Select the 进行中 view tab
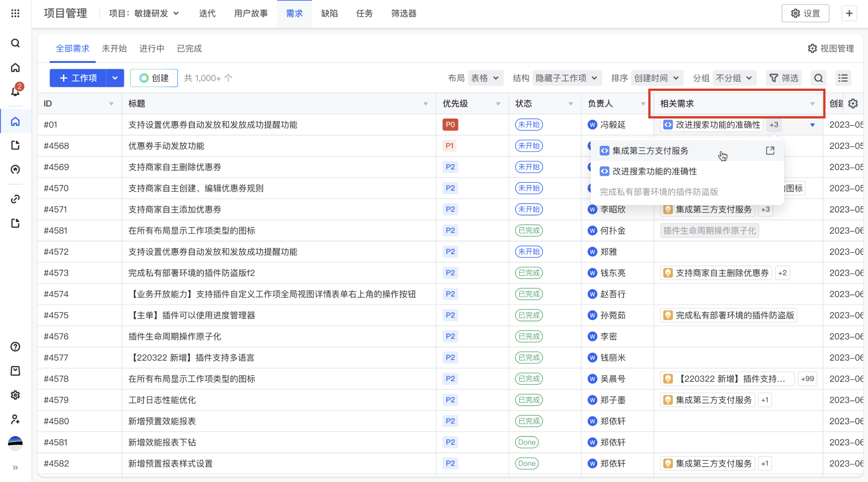This screenshot has width=868, height=482. 152,49
